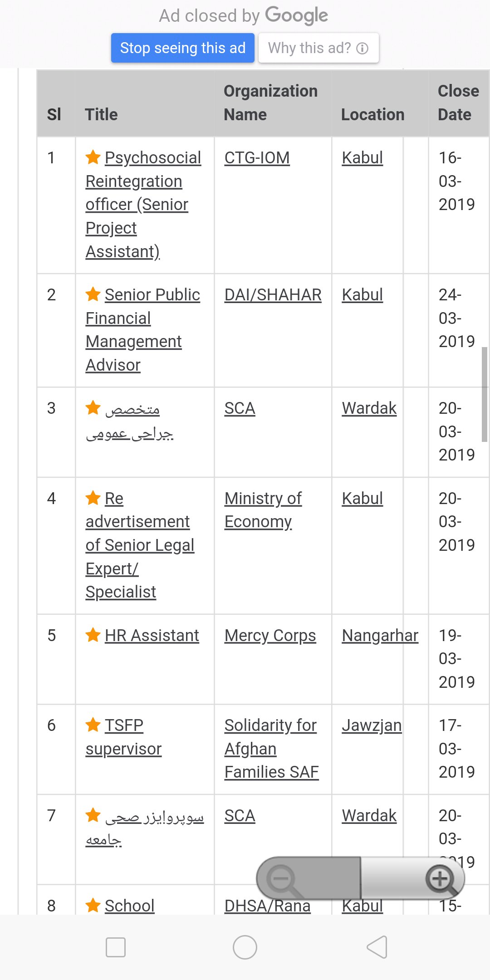Open the Solidarity for Afghan Families SAF link
Image resolution: width=490 pixels, height=980 pixels.
tap(271, 749)
